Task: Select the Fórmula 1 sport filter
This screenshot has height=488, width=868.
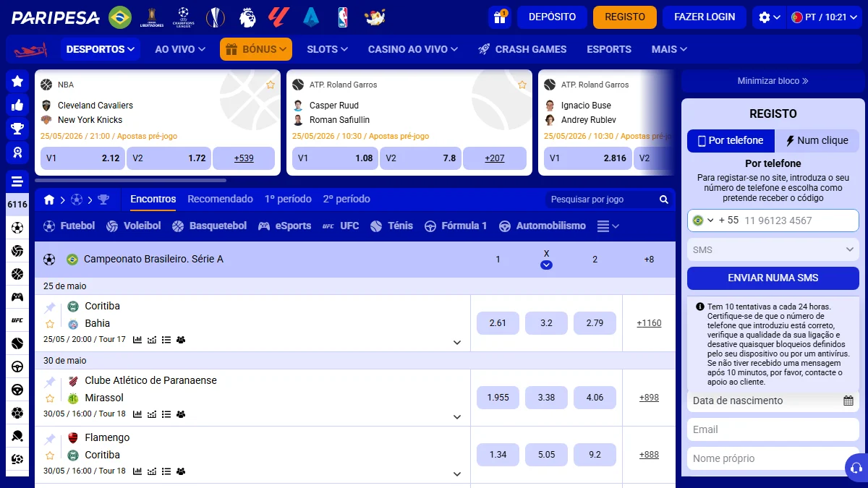Action: pyautogui.click(x=456, y=226)
